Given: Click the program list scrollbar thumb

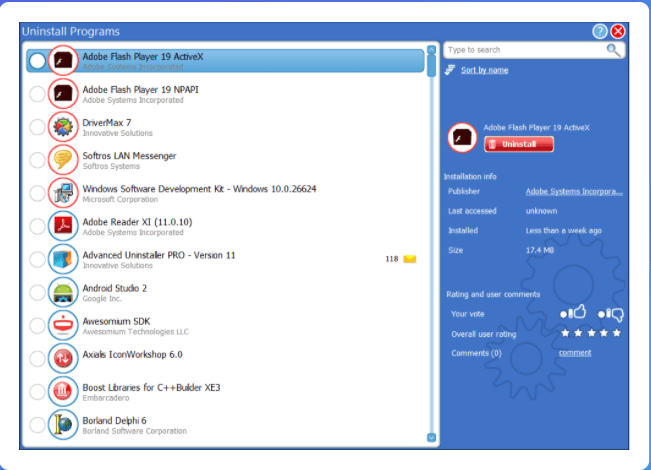Looking at the screenshot, I should (431, 66).
